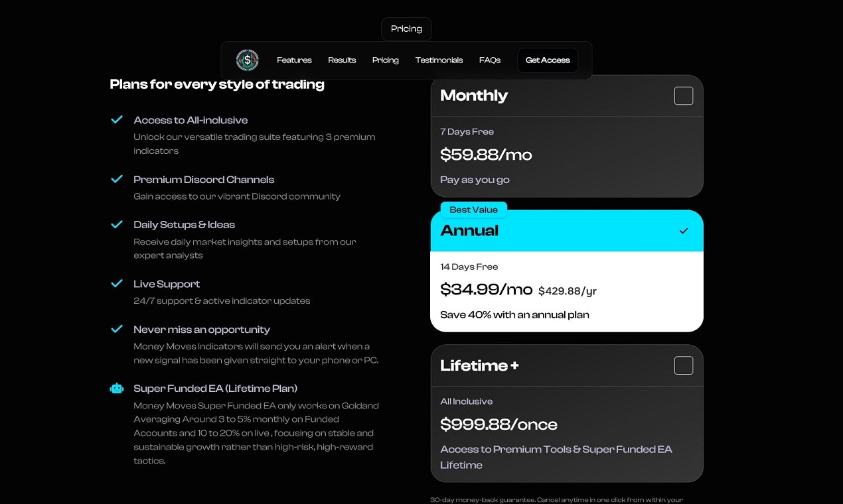Click the Super Funded EA (Lifetime Plan) heading
This screenshot has width=843, height=504.
point(216,389)
